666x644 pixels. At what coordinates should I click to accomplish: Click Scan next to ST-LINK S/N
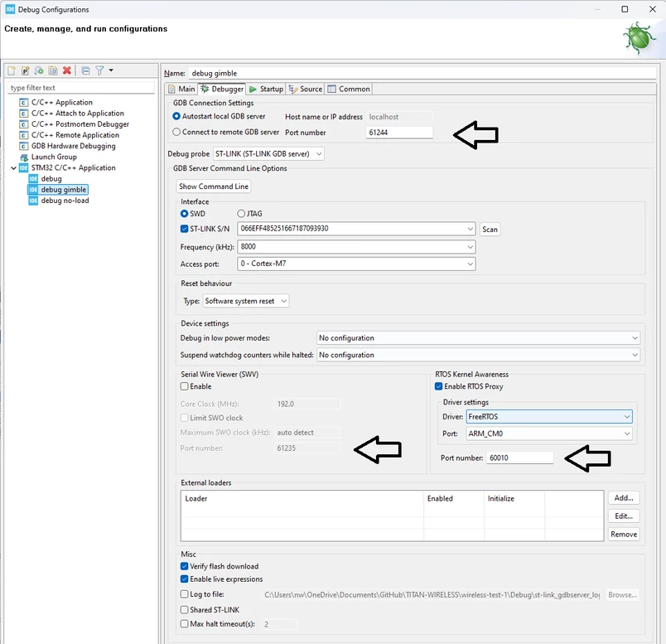(x=490, y=229)
